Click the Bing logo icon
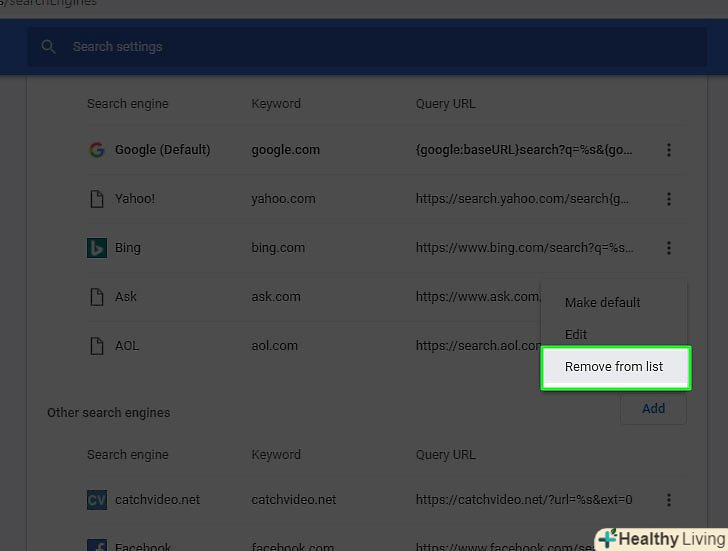The image size is (728, 551). [x=97, y=248]
